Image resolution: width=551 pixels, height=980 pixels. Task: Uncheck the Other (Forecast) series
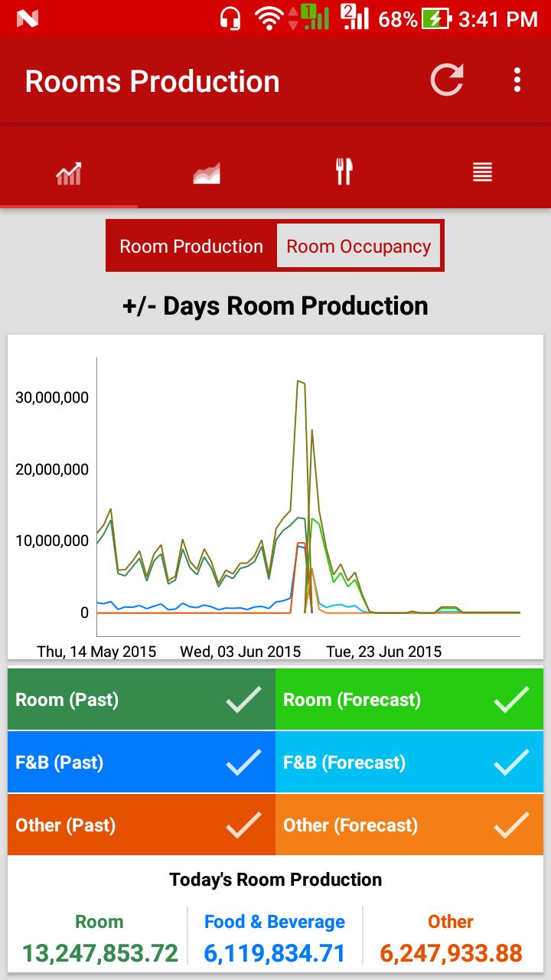point(409,825)
